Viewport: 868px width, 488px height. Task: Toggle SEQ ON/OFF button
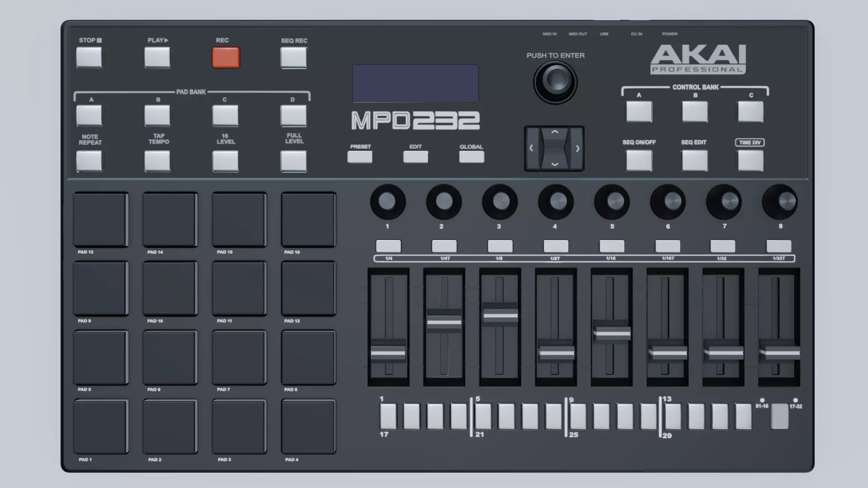click(639, 160)
